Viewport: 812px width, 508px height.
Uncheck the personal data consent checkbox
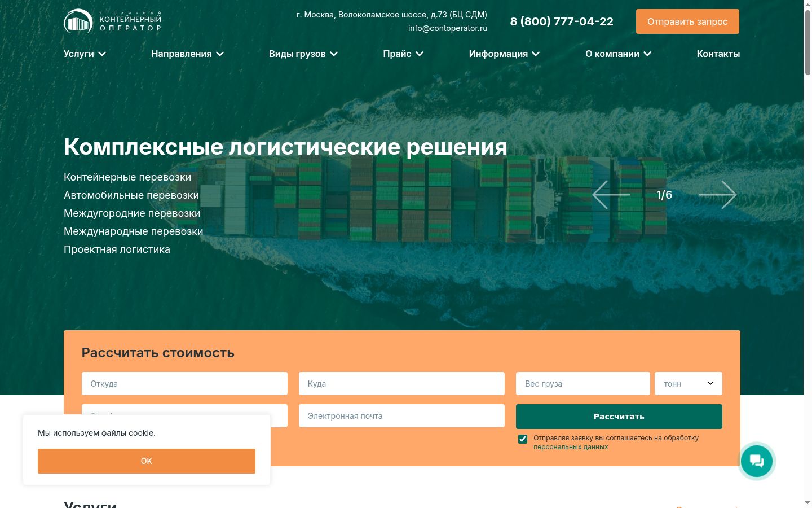[x=523, y=439]
